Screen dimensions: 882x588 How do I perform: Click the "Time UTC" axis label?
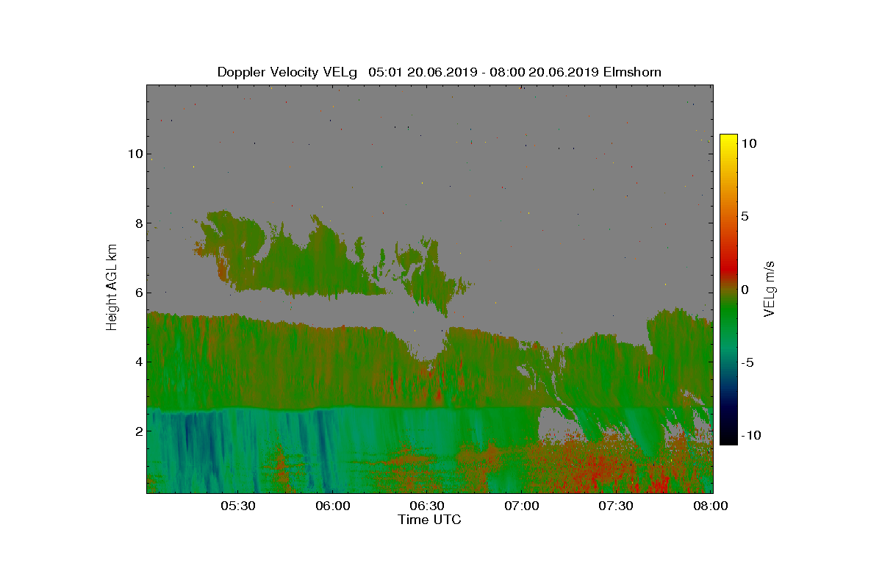point(429,520)
